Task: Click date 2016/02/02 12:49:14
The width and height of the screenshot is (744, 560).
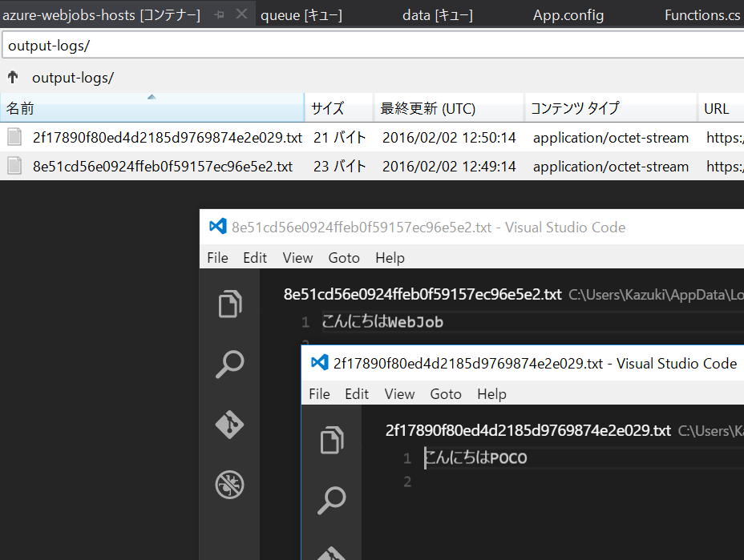Action: click(x=449, y=167)
